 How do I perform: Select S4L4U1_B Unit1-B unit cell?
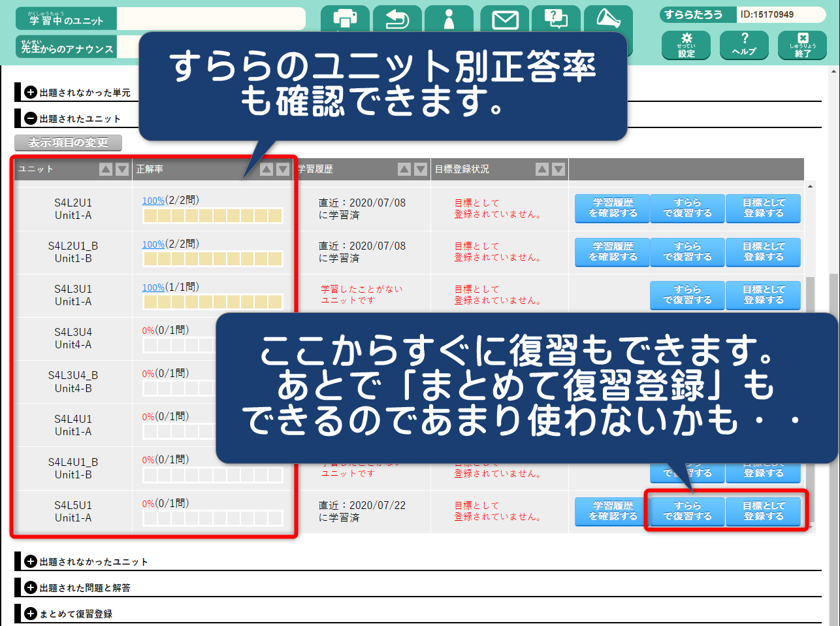pos(73,469)
